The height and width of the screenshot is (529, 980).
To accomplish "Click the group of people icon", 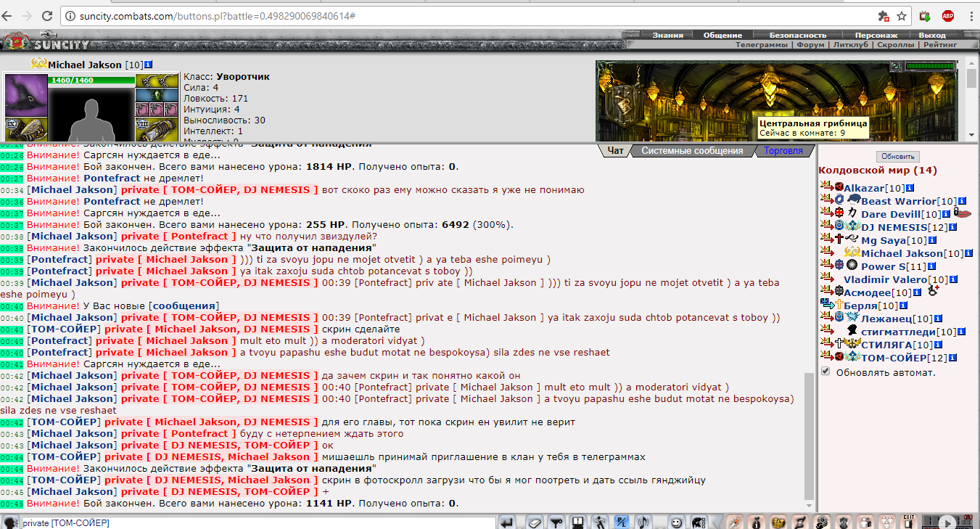I will 887,522.
